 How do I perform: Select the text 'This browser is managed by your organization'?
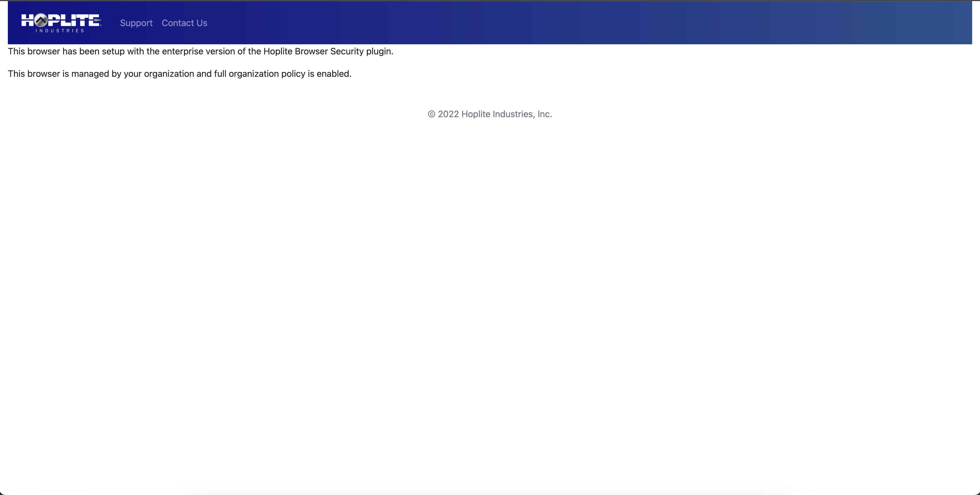pos(101,74)
